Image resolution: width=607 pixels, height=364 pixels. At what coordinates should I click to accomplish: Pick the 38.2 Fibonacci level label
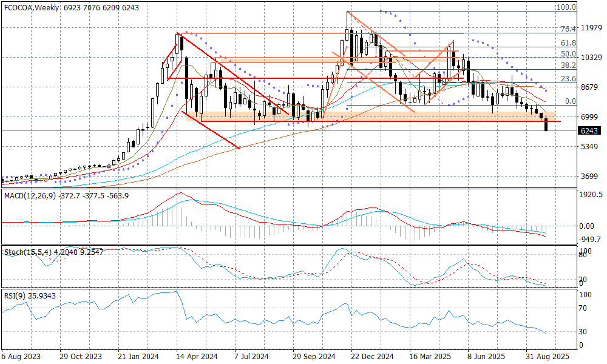[568, 66]
